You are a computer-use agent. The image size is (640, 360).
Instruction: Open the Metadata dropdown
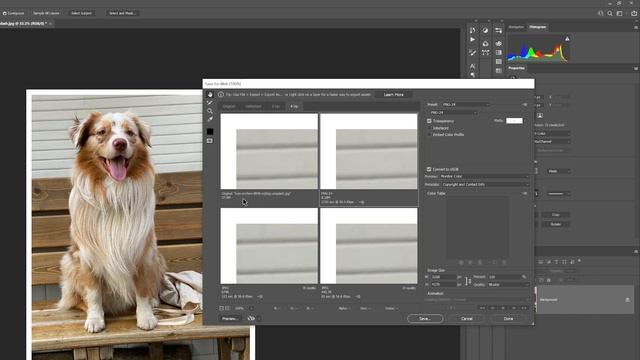pyautogui.click(x=485, y=184)
